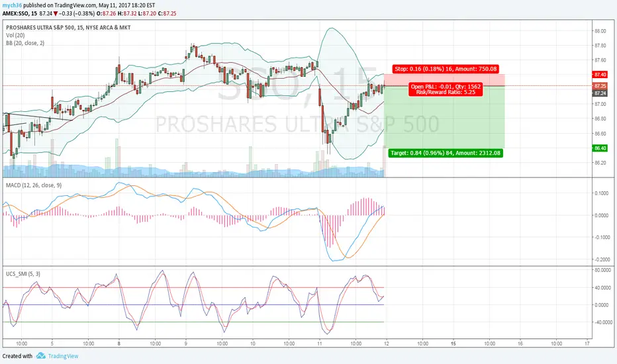Screen dimensions: 617x364
Task: Click the red 87.40 stop price tag
Action: click(x=600, y=74)
